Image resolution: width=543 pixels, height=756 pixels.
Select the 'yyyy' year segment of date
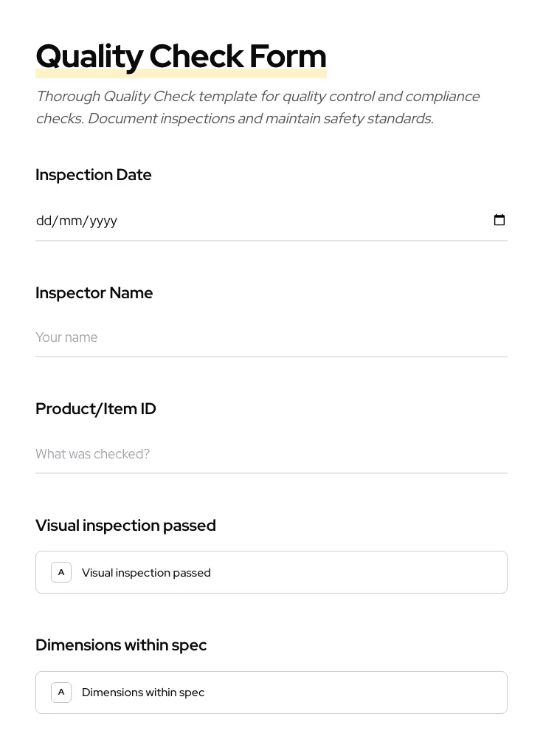click(103, 221)
